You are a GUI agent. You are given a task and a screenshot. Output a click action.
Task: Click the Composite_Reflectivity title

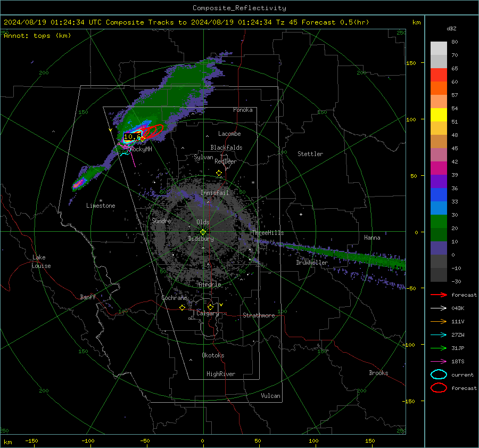pyautogui.click(x=240, y=8)
